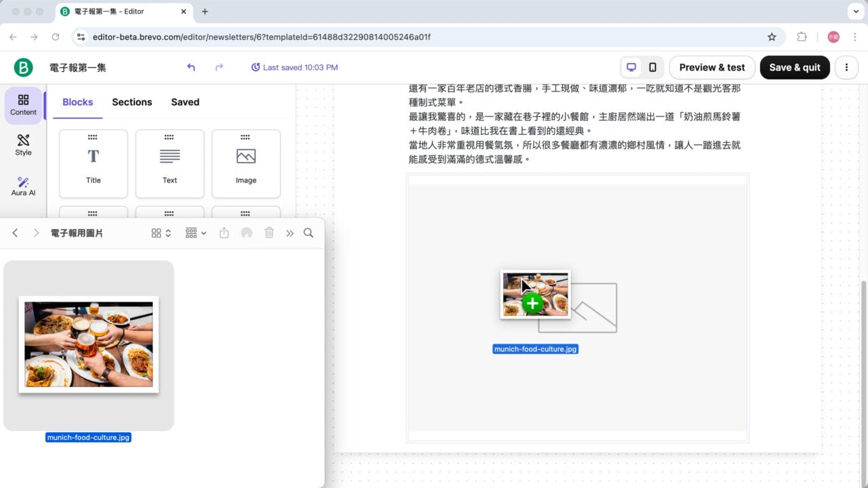
Task: Switch to the Saved tab
Action: click(x=185, y=102)
